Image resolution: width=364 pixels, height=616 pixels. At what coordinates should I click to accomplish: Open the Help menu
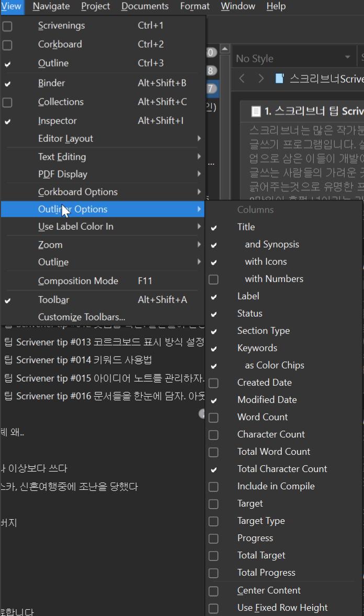click(x=276, y=6)
